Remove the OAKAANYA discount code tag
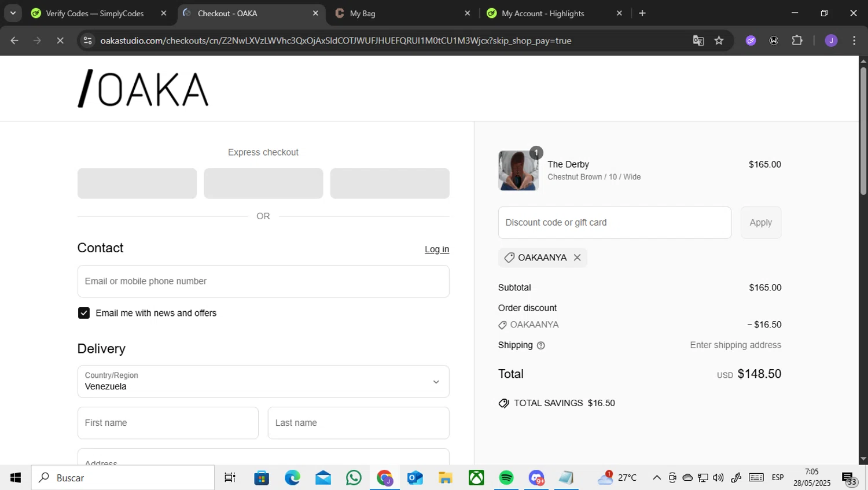This screenshot has height=490, width=868. pos(577,257)
